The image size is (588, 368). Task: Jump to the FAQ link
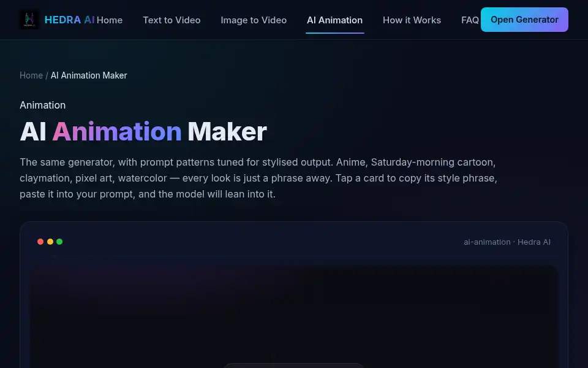pos(470,20)
